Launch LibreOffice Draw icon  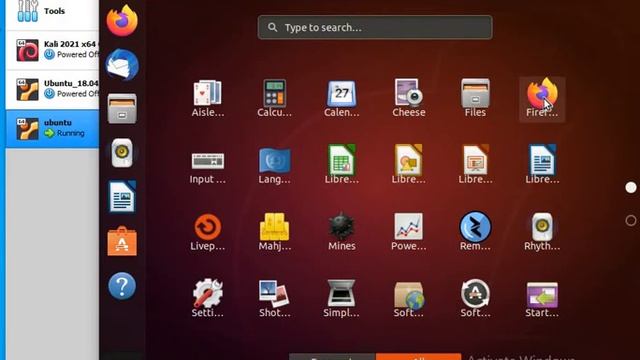(x=409, y=164)
